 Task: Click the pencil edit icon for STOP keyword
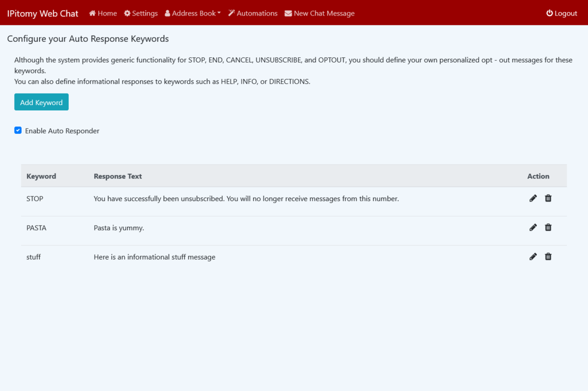pos(533,198)
